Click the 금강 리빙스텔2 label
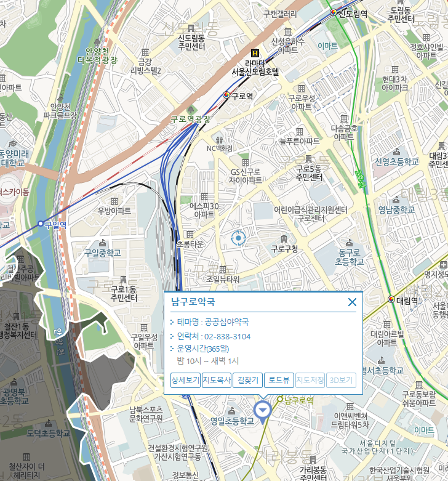 [146, 67]
